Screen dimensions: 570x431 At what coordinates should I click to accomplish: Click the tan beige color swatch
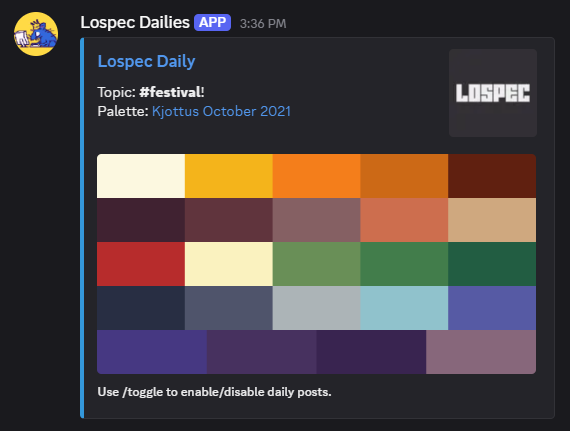[x=492, y=220]
